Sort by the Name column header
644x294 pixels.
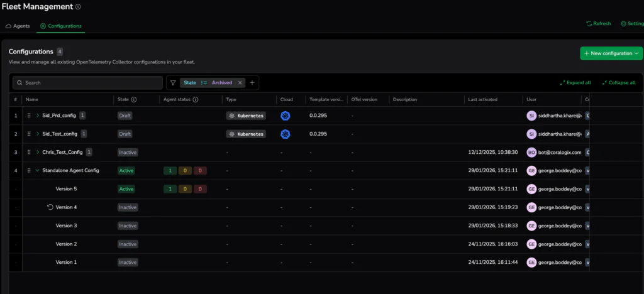(x=32, y=99)
